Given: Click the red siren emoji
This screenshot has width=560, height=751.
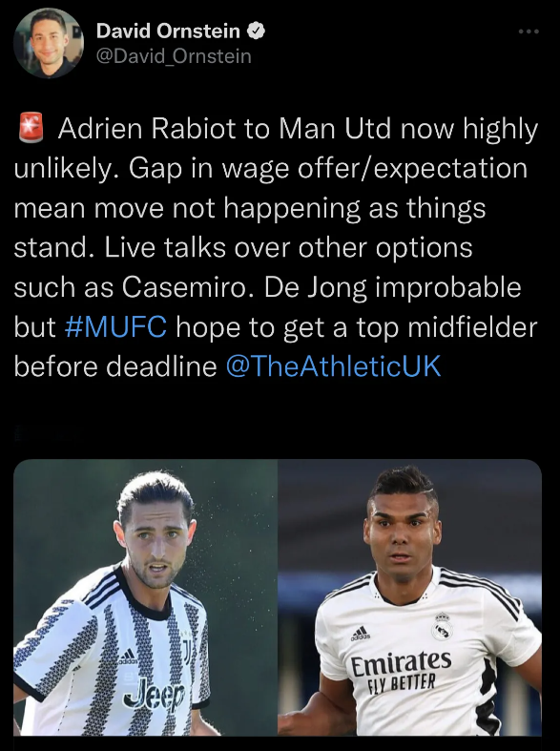Looking at the screenshot, I should [x=31, y=129].
